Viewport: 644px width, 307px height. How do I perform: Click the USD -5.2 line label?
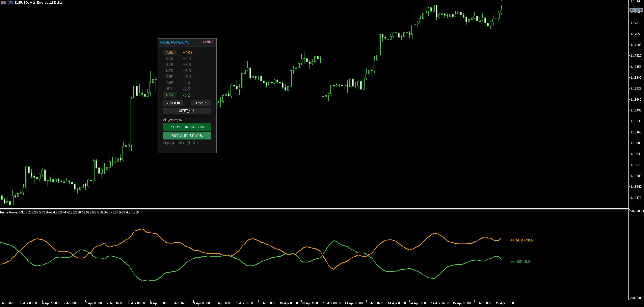point(520,262)
